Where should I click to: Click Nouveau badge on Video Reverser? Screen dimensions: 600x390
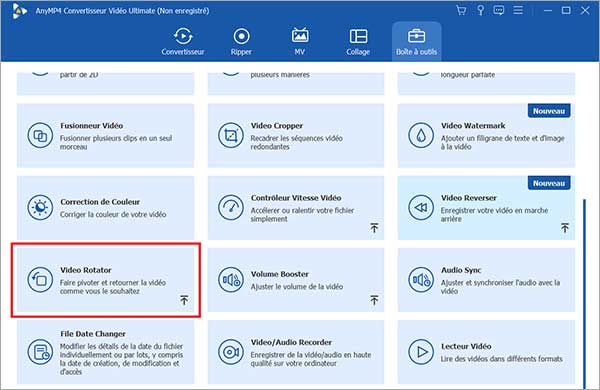pos(549,183)
